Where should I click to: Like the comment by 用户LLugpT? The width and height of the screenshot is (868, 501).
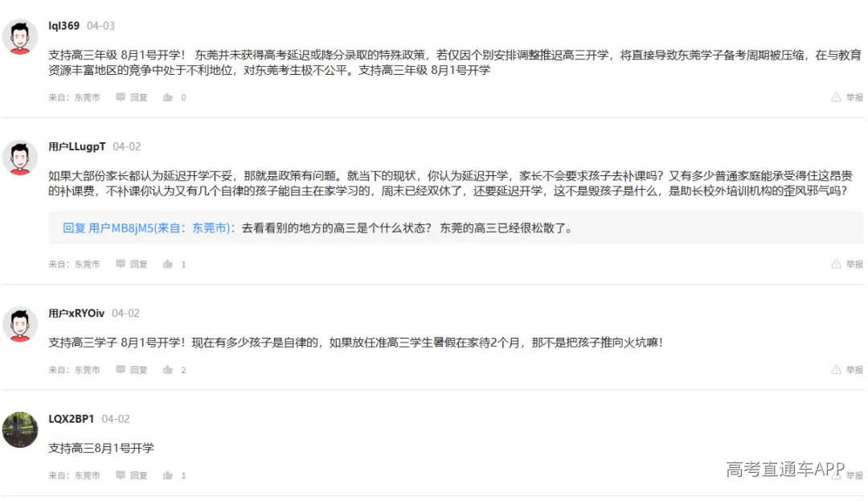pos(168,264)
